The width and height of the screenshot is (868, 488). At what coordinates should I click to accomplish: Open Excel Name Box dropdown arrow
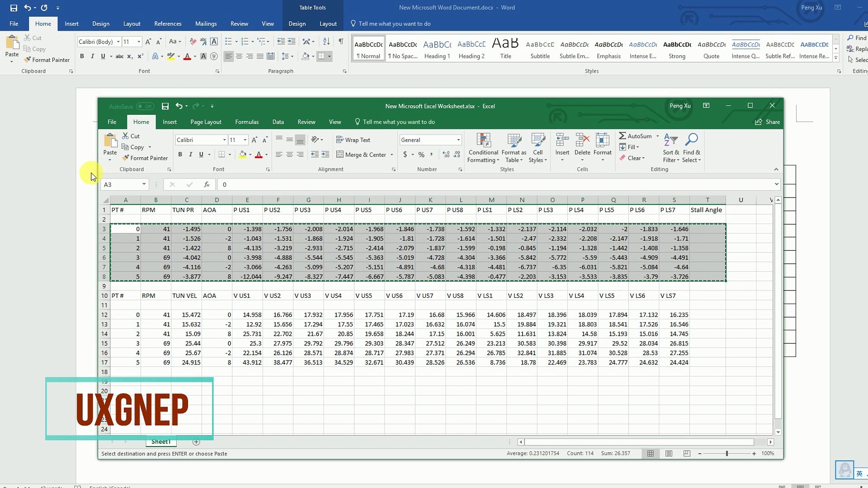coord(144,184)
